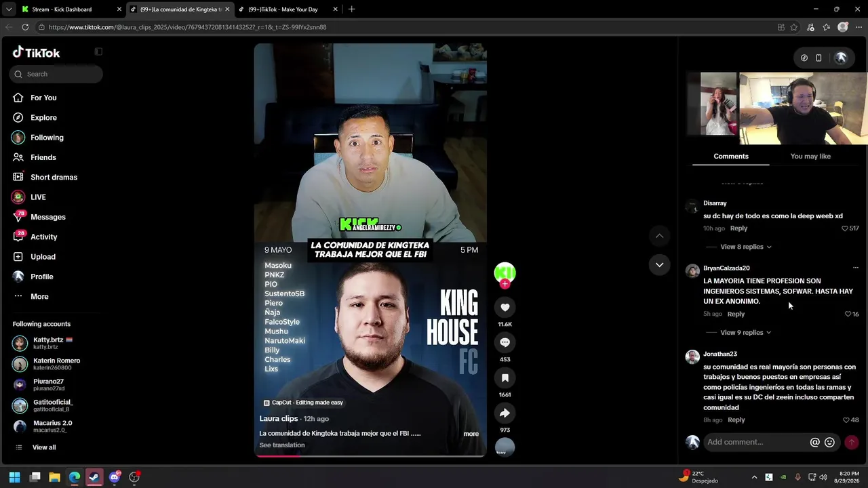The height and width of the screenshot is (488, 868).
Task: Open File Explorer from taskbar
Action: tap(55, 477)
